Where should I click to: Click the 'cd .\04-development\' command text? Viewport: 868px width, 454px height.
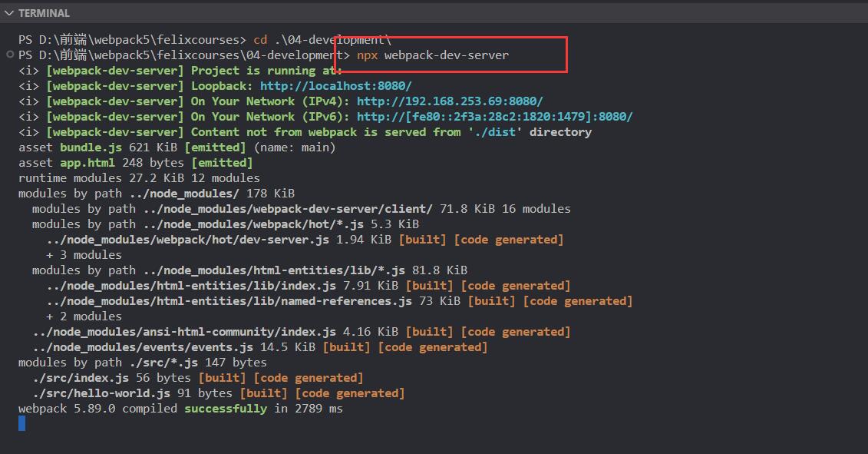pos(322,40)
